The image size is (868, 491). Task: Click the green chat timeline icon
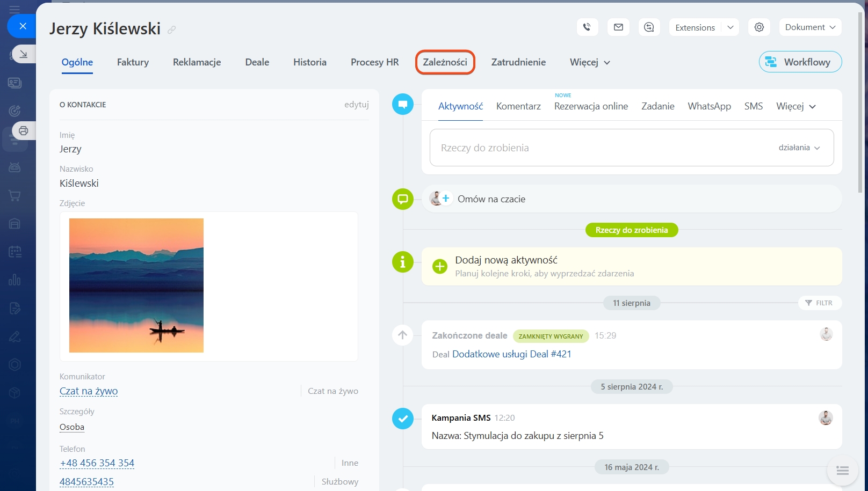coord(403,199)
